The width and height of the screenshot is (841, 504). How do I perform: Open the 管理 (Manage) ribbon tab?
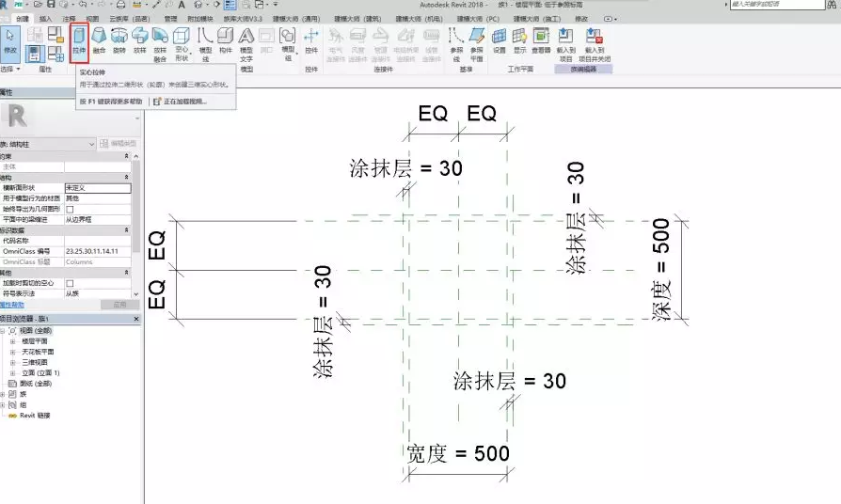coord(170,19)
